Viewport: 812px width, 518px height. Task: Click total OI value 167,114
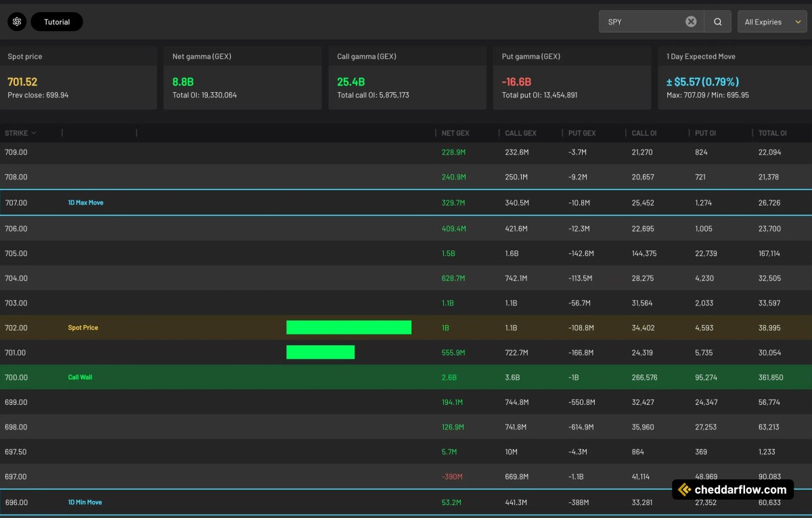[x=770, y=253]
